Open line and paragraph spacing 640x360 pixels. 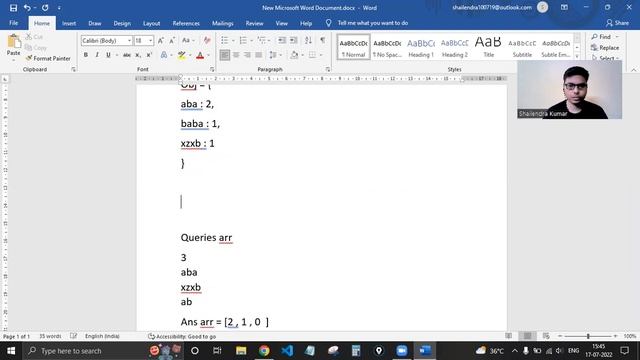pos(273,55)
